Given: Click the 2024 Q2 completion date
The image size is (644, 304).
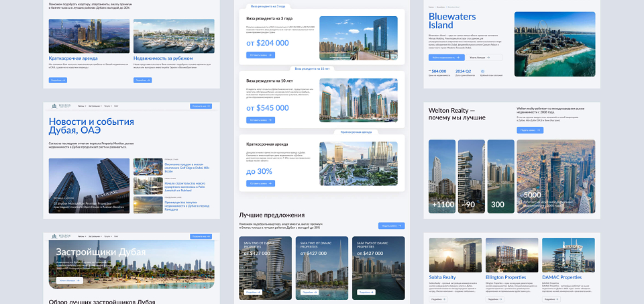Looking at the screenshot, I should [x=464, y=71].
